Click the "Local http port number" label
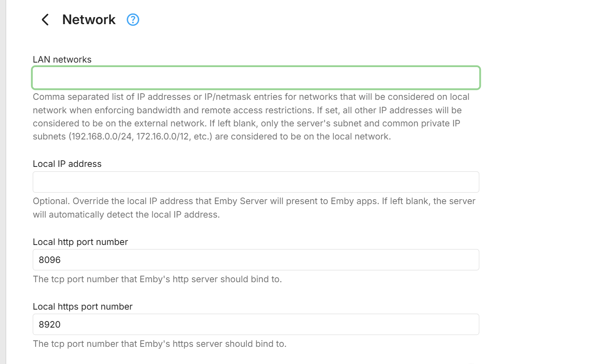Viewport: 600px width, 364px height. (80, 242)
